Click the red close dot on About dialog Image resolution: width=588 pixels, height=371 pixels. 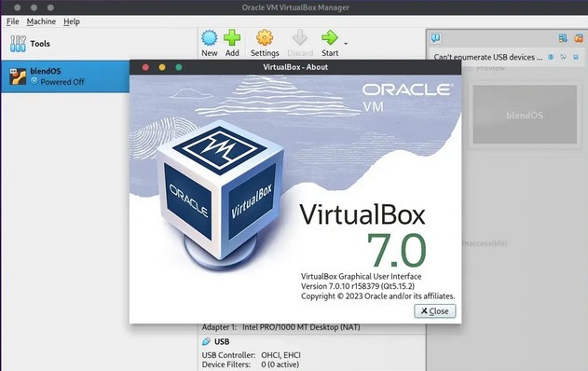coord(145,67)
